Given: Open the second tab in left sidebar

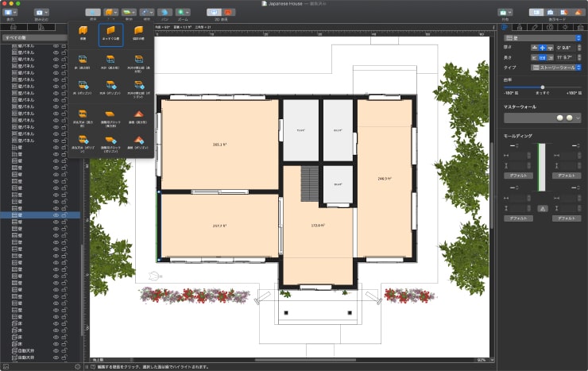Looking at the screenshot, I should click(43, 26).
